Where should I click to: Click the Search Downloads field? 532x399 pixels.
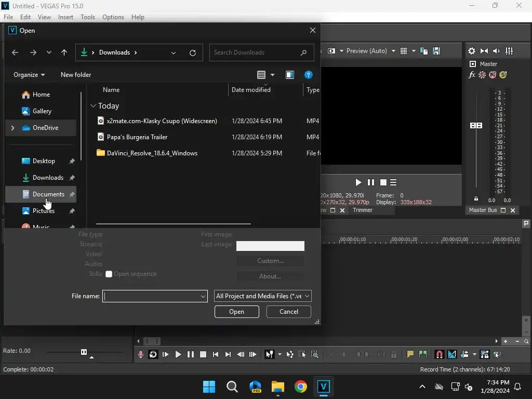262,52
